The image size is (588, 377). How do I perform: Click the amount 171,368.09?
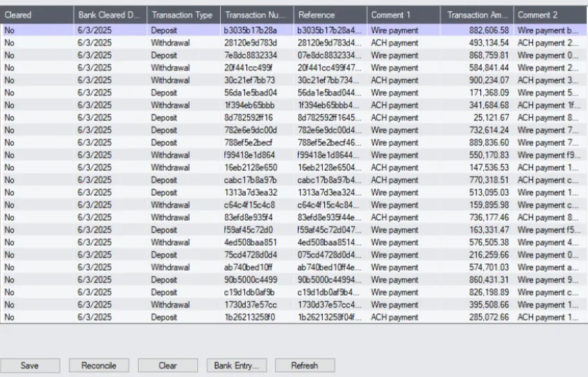coord(489,92)
